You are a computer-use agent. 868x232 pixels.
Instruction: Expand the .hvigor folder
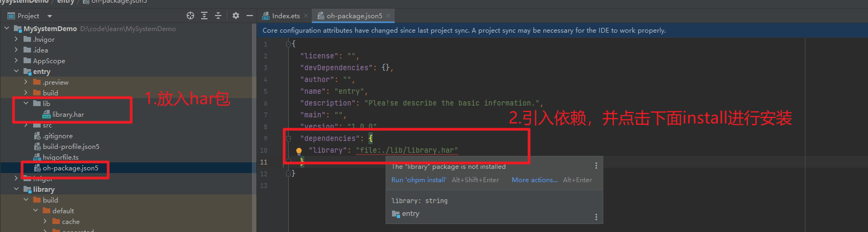point(16,39)
